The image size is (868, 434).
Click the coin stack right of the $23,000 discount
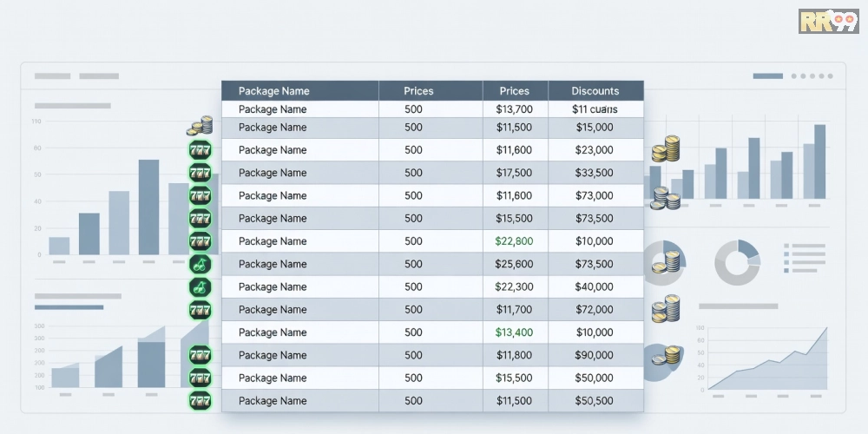coord(665,148)
